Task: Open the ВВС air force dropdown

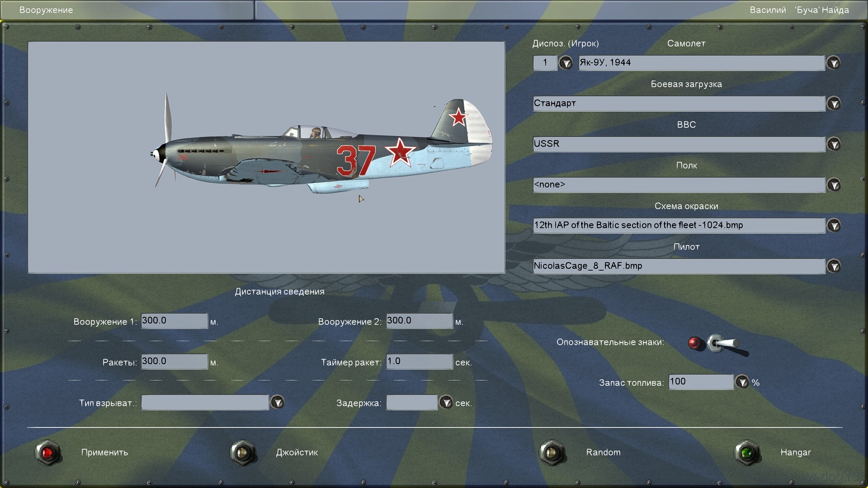Action: tap(833, 144)
